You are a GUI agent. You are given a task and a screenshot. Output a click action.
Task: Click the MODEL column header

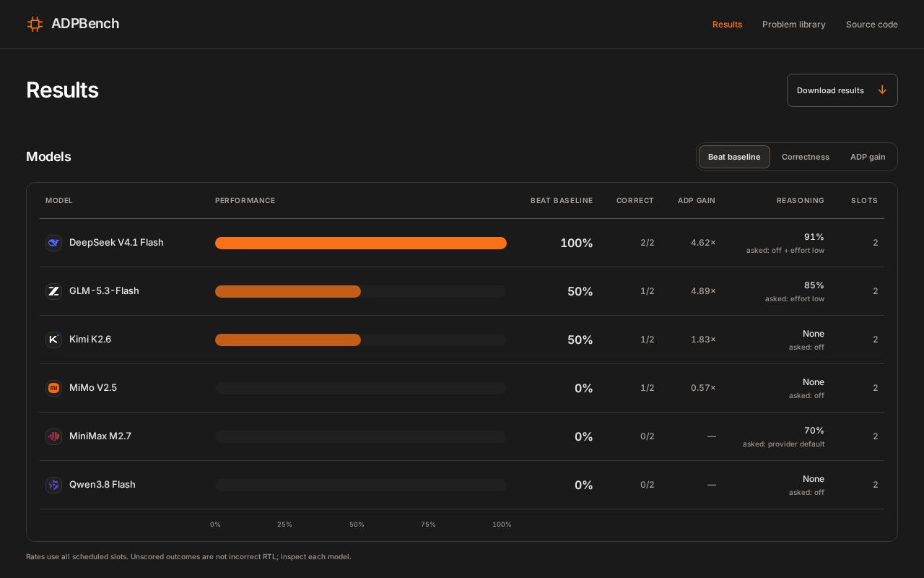[59, 201]
